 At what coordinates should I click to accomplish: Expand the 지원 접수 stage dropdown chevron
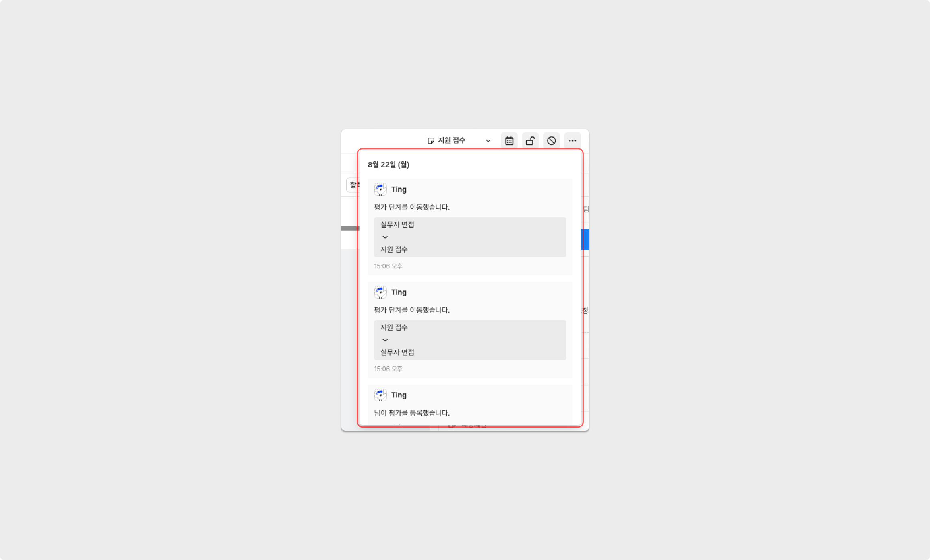coord(488,141)
